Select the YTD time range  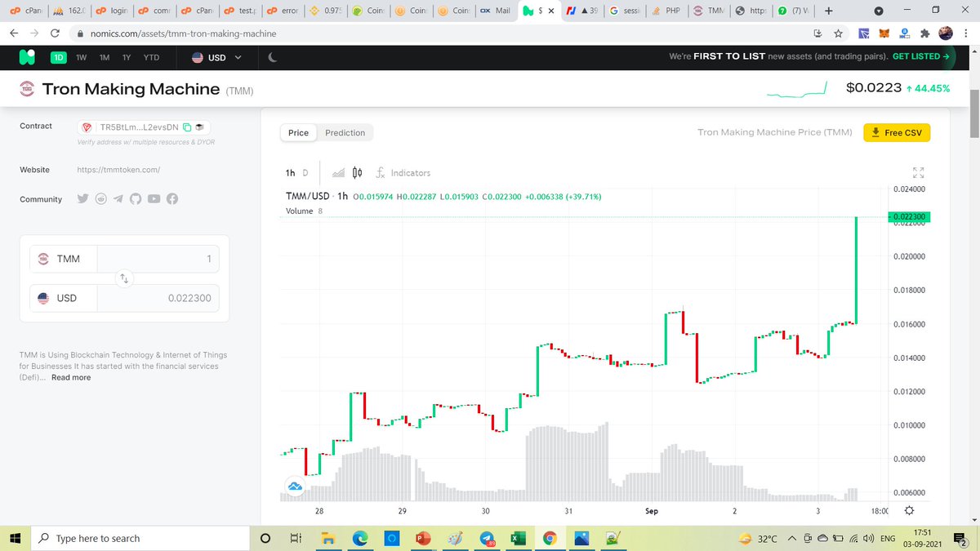pyautogui.click(x=152, y=57)
